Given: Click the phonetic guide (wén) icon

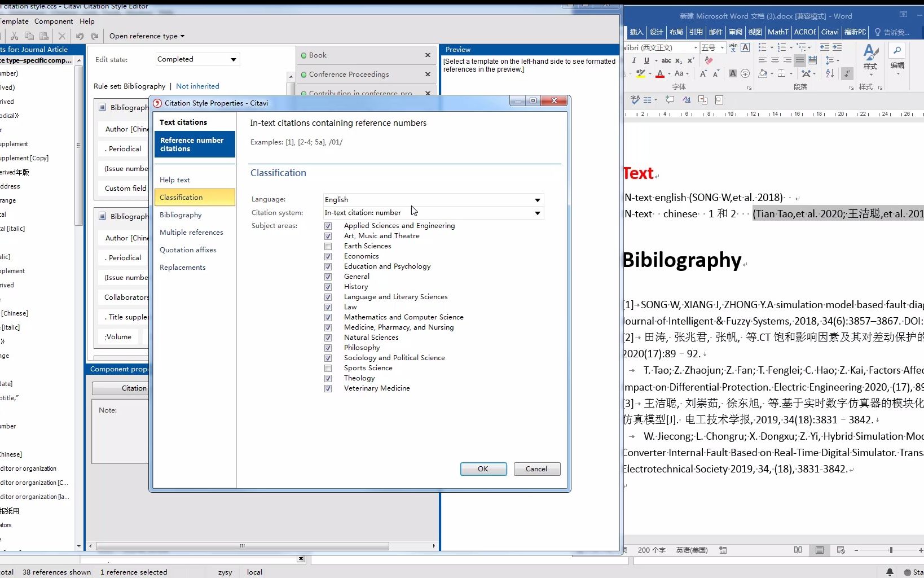Looking at the screenshot, I should (733, 47).
